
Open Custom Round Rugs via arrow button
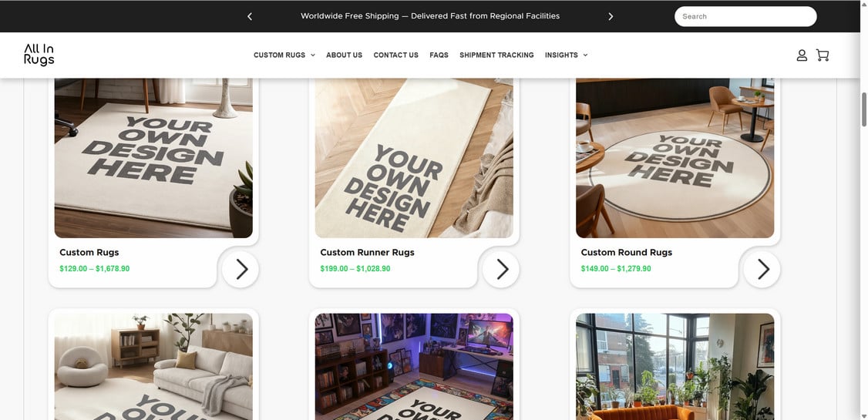[762, 269]
